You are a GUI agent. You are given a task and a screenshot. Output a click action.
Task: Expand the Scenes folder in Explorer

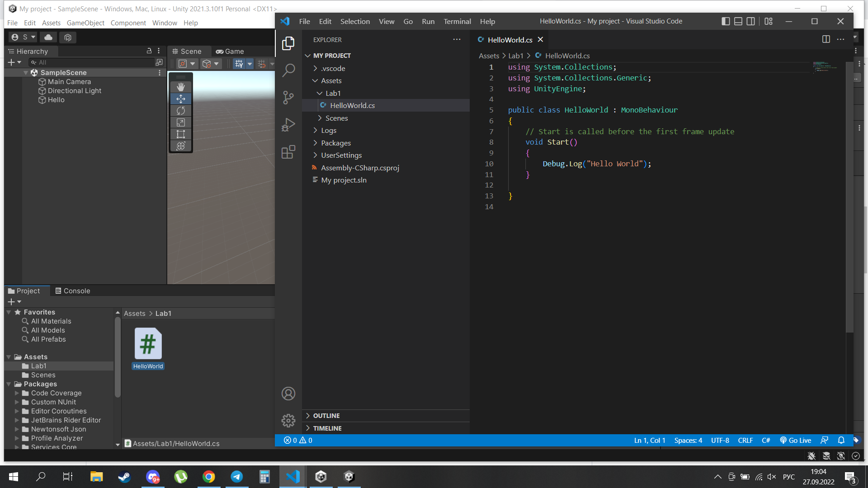pyautogui.click(x=320, y=118)
